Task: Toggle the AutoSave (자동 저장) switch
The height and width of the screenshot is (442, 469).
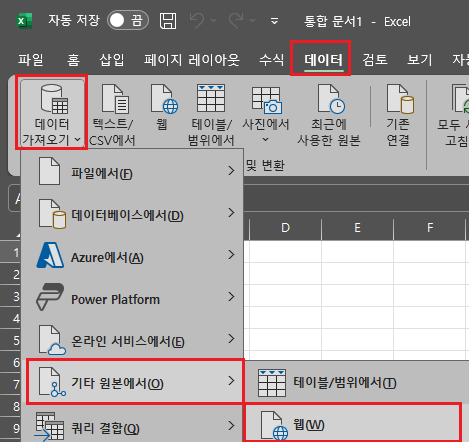Action: point(128,20)
